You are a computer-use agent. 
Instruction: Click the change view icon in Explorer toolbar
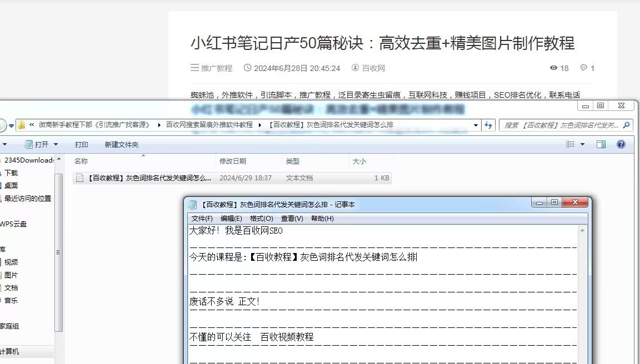570,144
